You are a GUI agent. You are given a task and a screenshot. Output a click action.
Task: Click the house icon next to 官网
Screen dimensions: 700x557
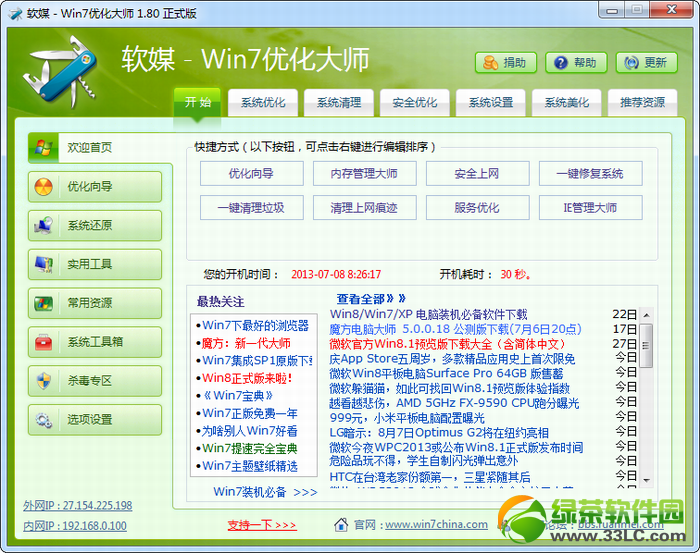click(341, 524)
